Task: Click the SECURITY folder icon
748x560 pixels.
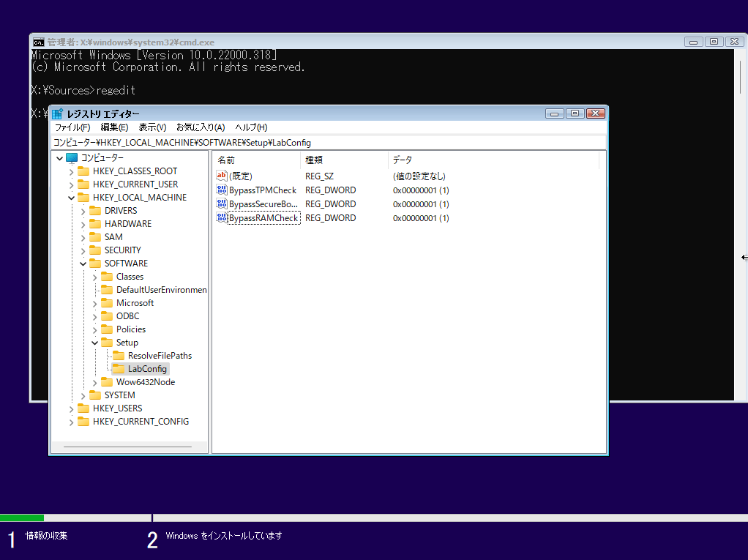Action: (95, 250)
